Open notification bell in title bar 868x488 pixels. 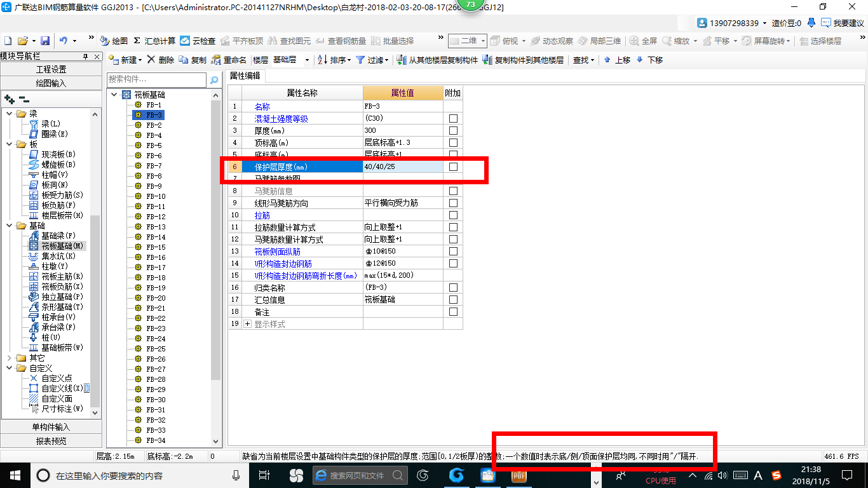coord(811,23)
